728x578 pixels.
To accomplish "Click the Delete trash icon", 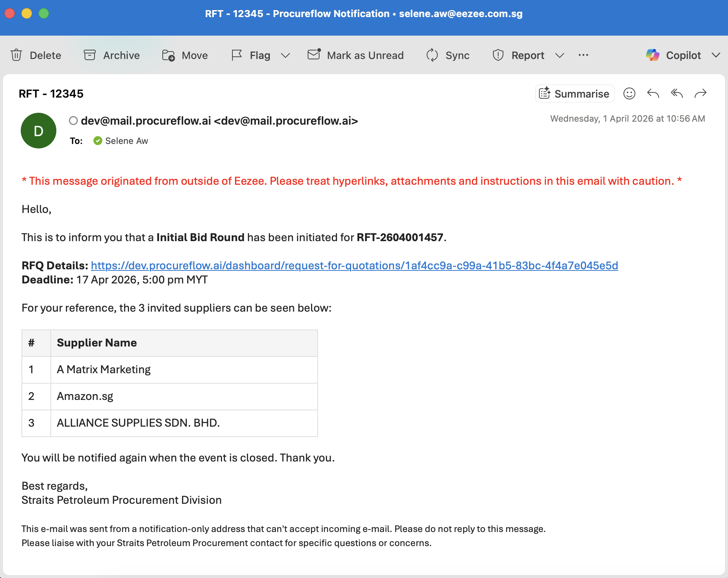I will pos(16,55).
